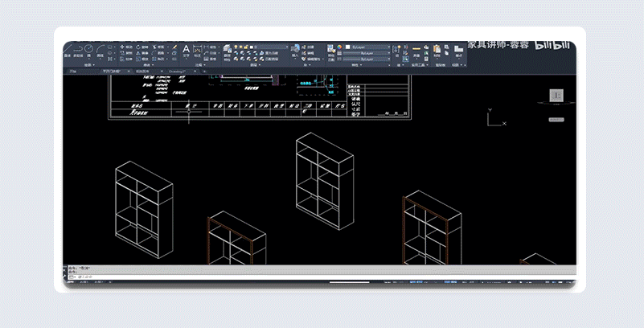
Task: Toggle the layer freeze sun icon
Action: [240, 47]
